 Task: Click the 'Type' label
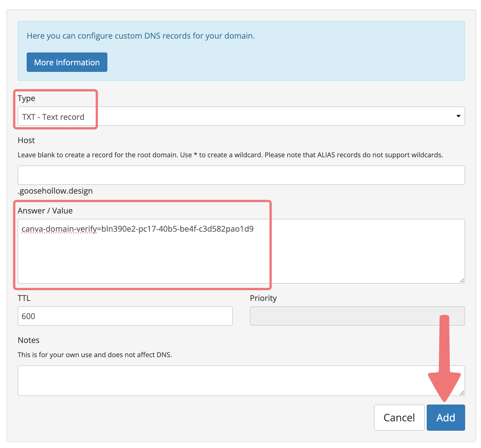26,98
